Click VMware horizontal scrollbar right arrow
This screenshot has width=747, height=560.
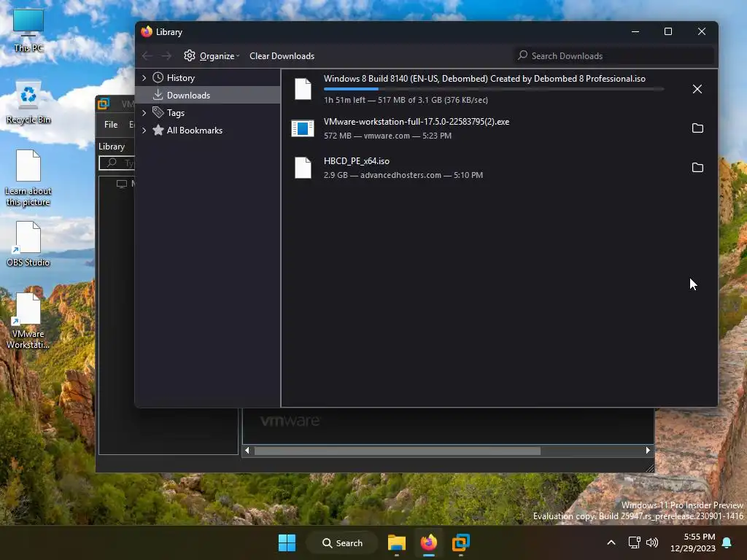click(x=648, y=451)
